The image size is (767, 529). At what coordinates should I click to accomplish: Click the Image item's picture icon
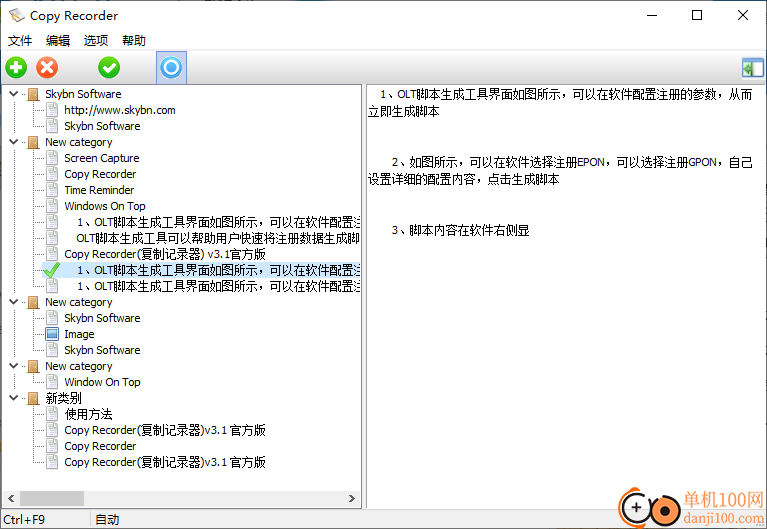pos(52,334)
